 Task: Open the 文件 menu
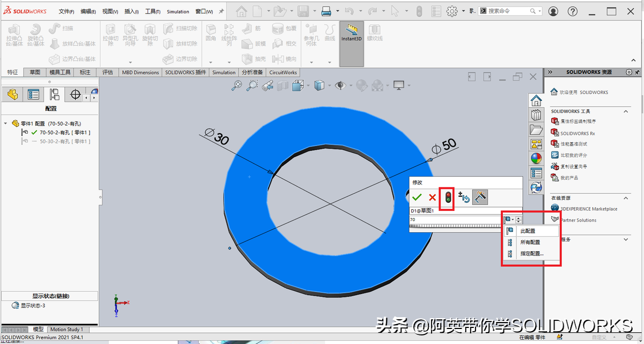66,11
